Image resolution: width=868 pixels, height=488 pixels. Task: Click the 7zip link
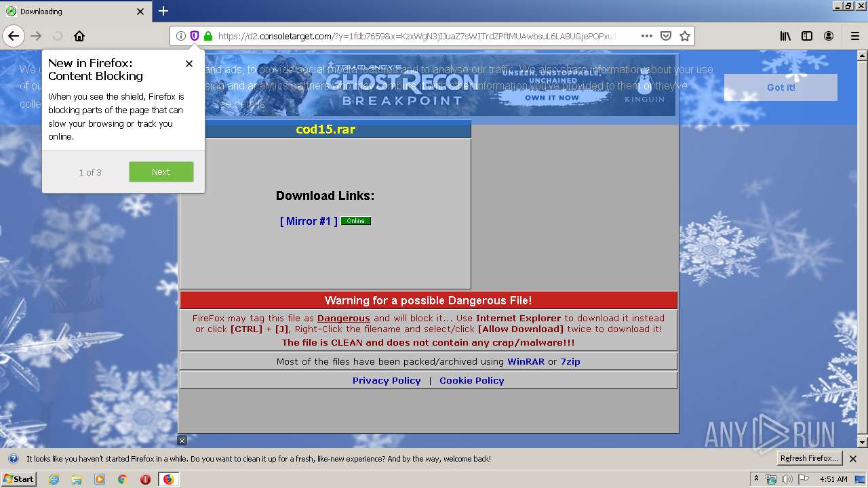[570, 361]
